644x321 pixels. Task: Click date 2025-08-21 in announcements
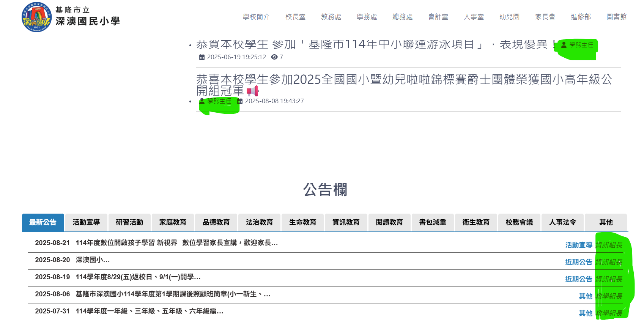pos(52,243)
